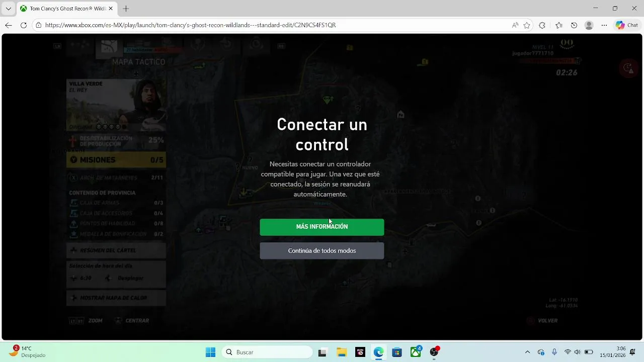
Task: Open the volume speaker tray icon
Action: pyautogui.click(x=577, y=352)
